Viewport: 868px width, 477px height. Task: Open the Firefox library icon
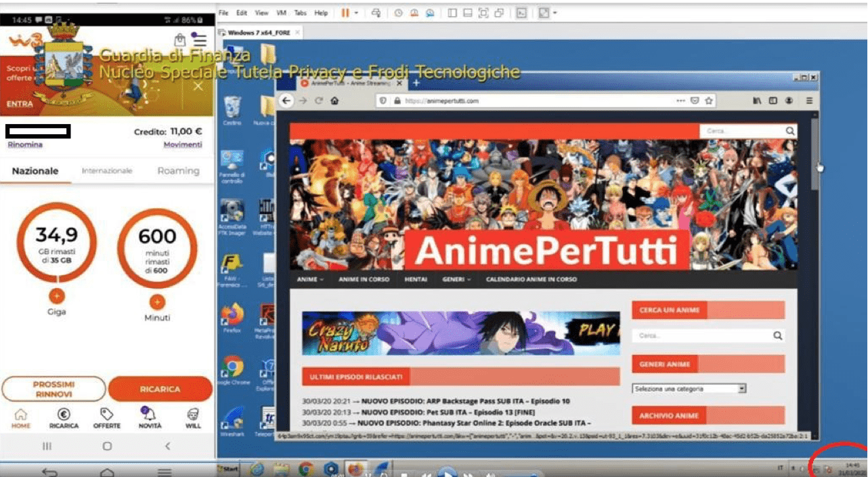[757, 100]
